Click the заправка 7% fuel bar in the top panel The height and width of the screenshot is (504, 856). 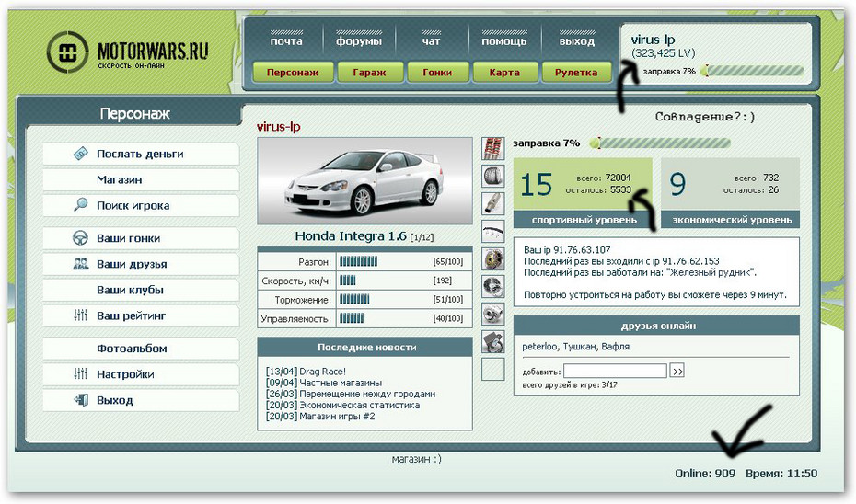click(753, 71)
